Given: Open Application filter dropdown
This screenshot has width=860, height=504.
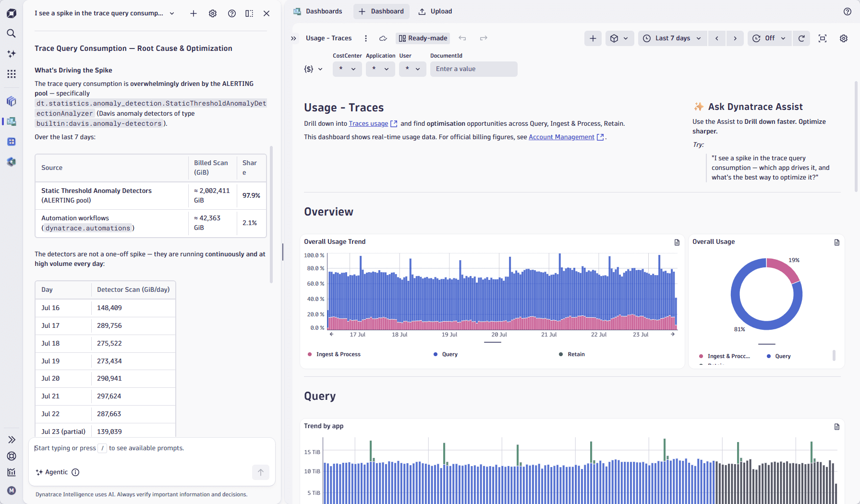Looking at the screenshot, I should (x=380, y=69).
